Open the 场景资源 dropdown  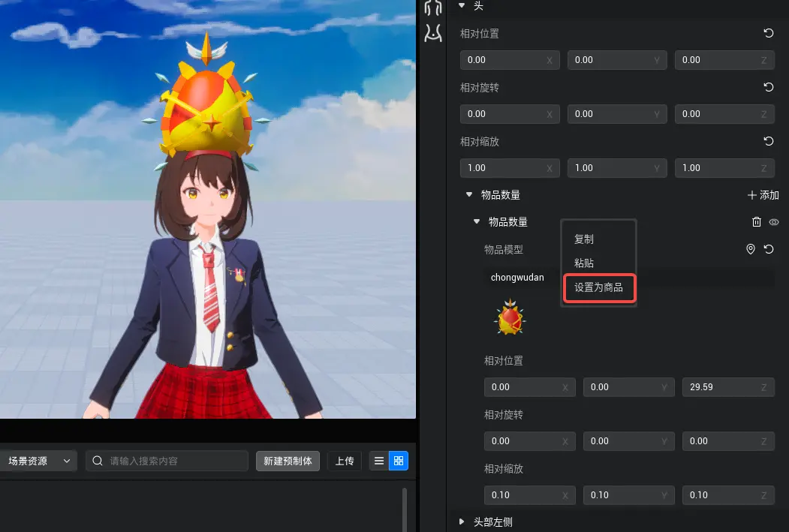point(38,461)
